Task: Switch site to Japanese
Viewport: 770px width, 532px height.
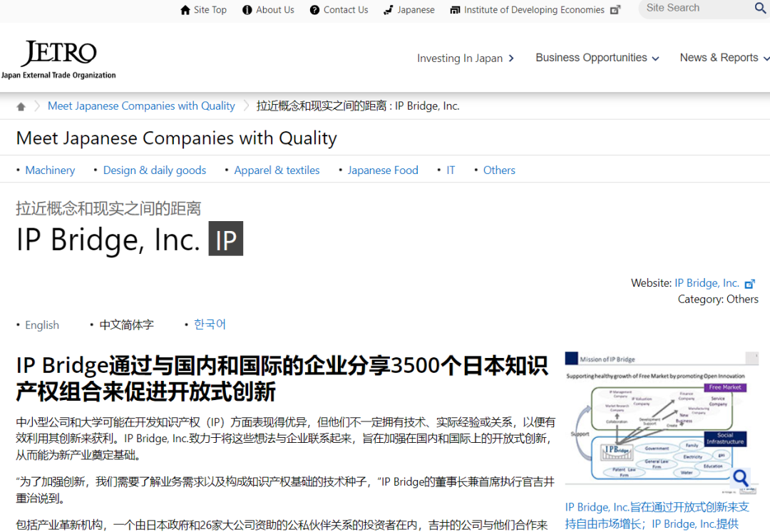Action: 416,10
